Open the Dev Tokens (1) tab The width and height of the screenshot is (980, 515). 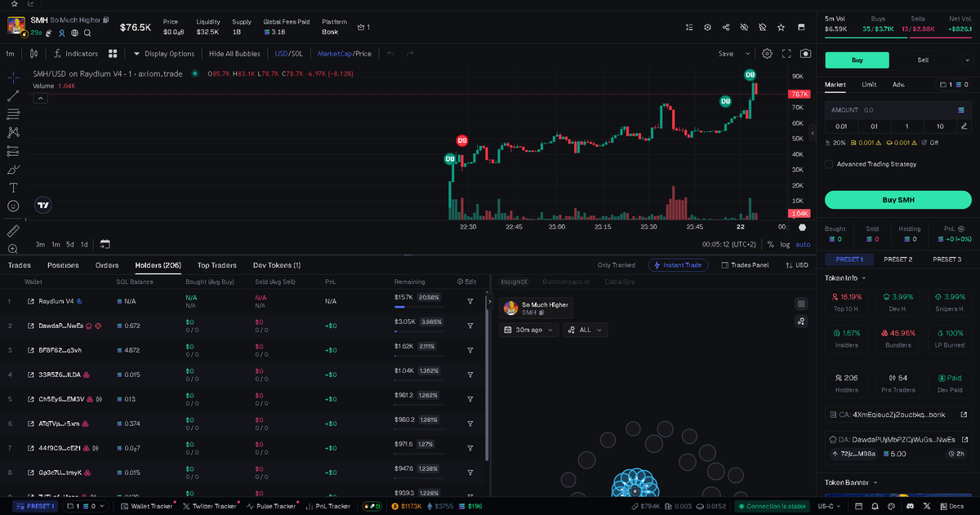point(277,265)
